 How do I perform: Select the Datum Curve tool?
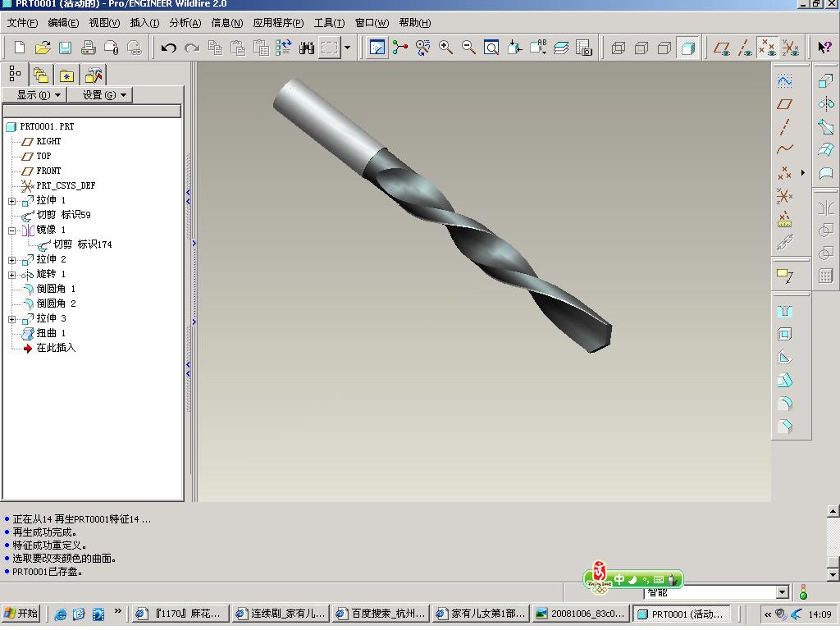784,149
